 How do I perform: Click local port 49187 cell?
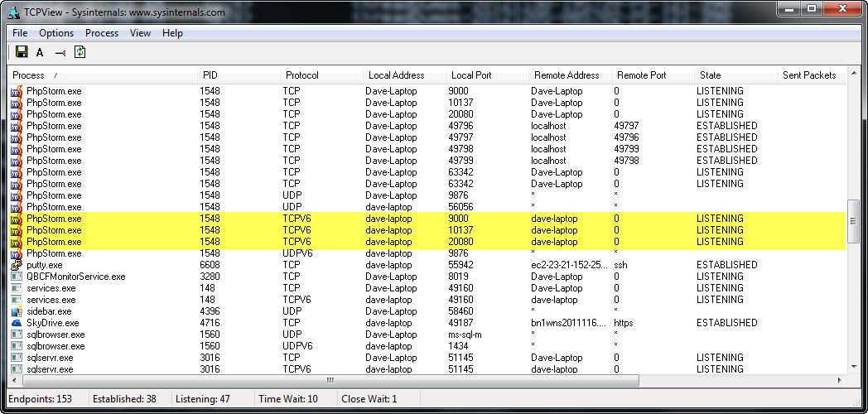click(461, 323)
